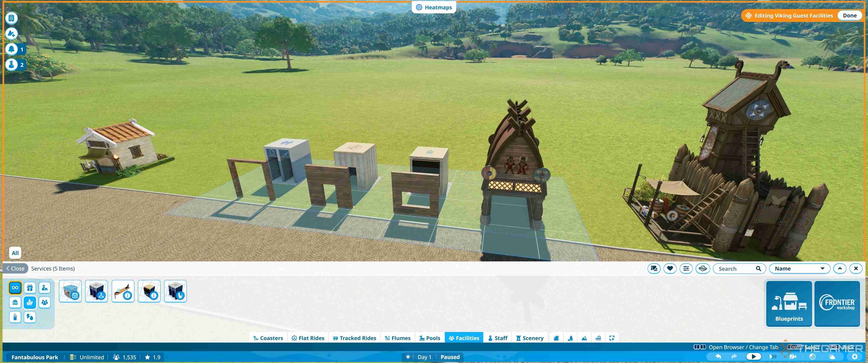Open the nature trees tab icon
This screenshot has height=363, width=868.
point(570,338)
